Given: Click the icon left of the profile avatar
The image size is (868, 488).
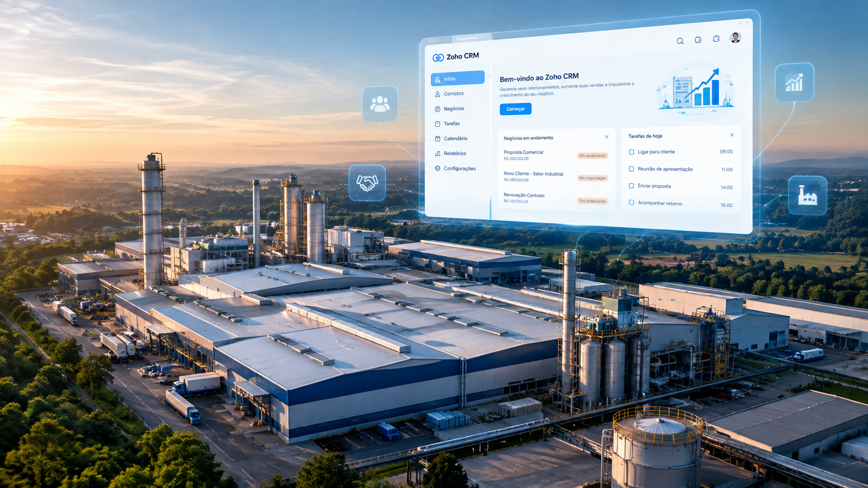Looking at the screenshot, I should tap(716, 39).
